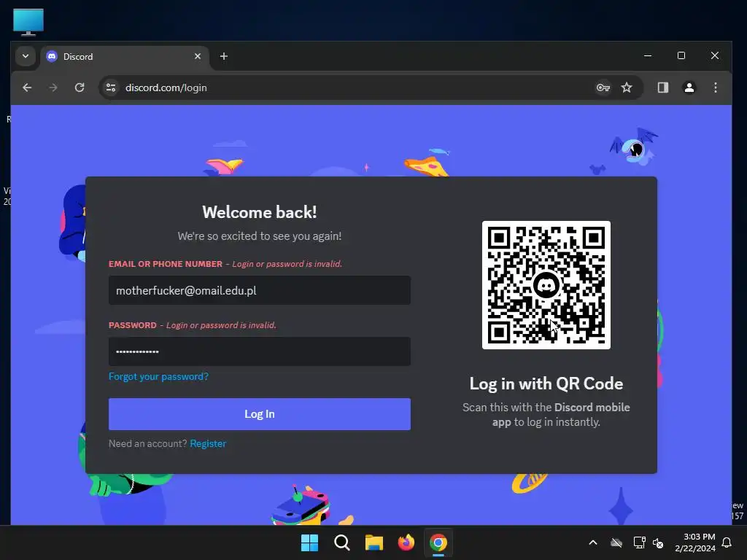Close the Discord tab

coord(198,56)
